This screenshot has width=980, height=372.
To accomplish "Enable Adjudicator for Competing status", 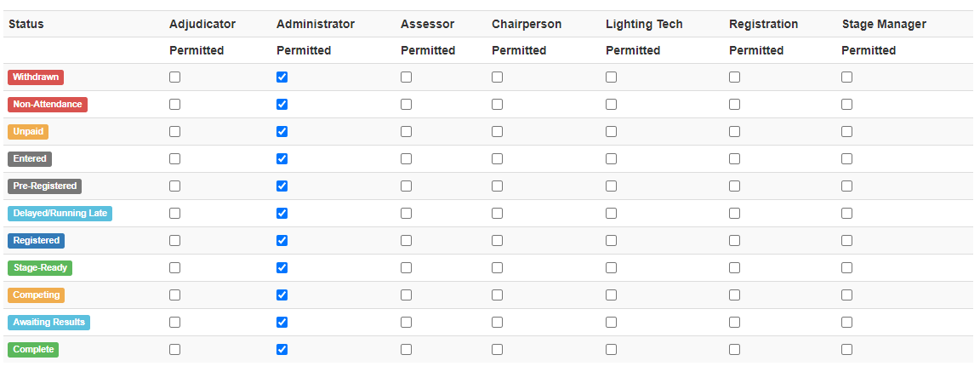I will point(175,295).
